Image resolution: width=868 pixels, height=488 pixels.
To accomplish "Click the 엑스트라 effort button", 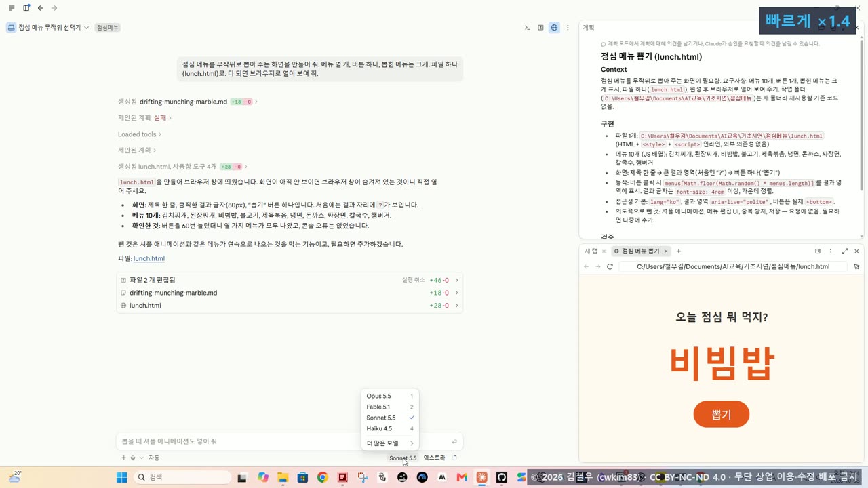I will click(x=435, y=458).
